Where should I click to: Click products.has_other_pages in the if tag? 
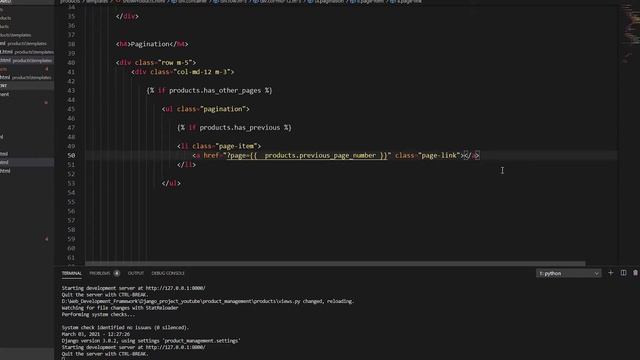tap(215, 90)
